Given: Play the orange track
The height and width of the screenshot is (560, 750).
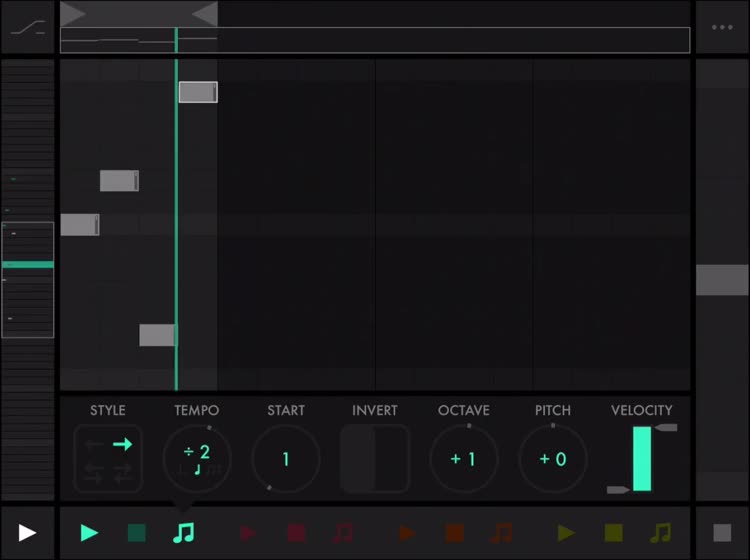Looking at the screenshot, I should (407, 533).
